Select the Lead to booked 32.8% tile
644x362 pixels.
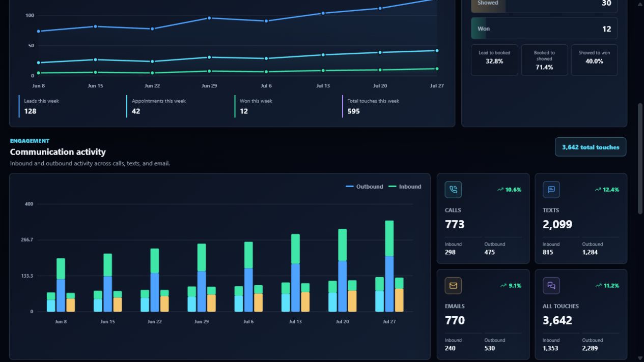coord(494,60)
